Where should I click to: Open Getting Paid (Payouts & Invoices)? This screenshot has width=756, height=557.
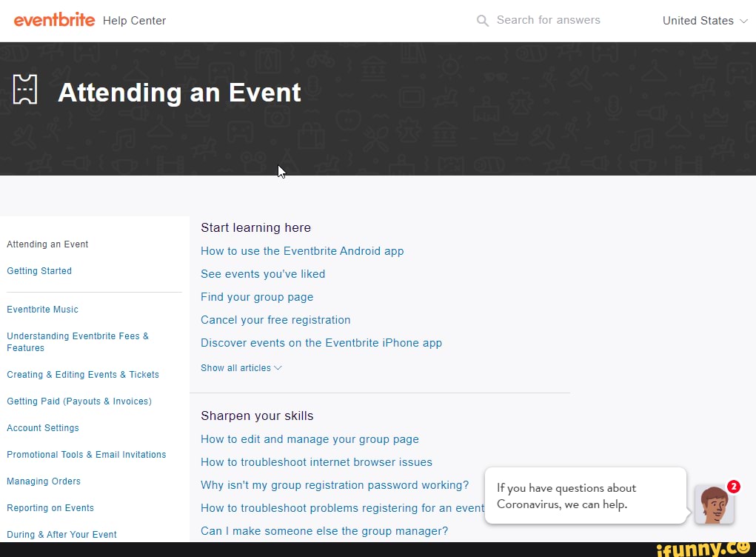[x=79, y=401]
